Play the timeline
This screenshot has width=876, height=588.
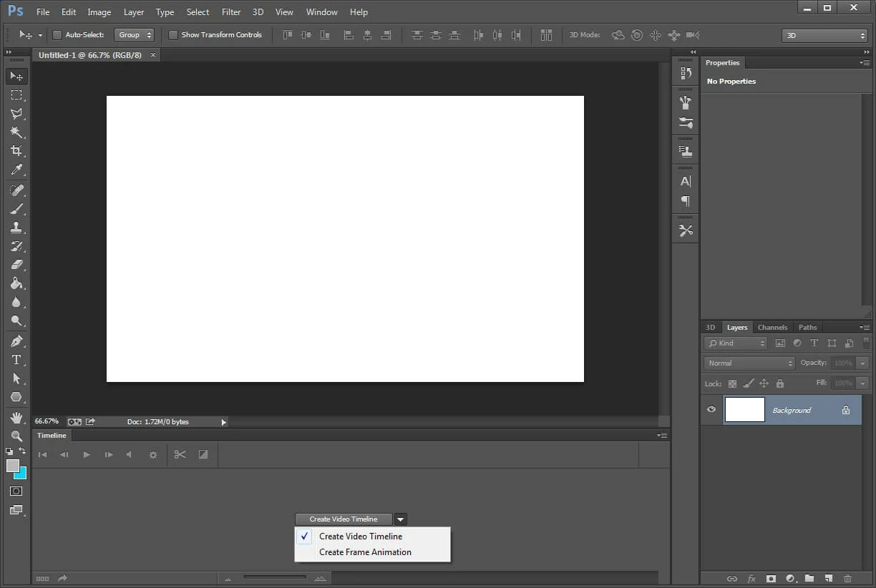[x=87, y=454]
